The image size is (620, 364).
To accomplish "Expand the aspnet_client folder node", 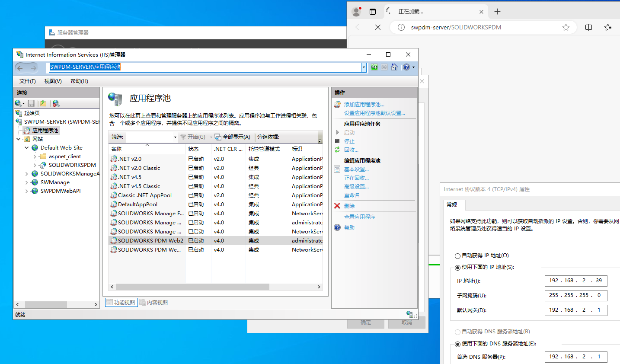I will click(35, 156).
